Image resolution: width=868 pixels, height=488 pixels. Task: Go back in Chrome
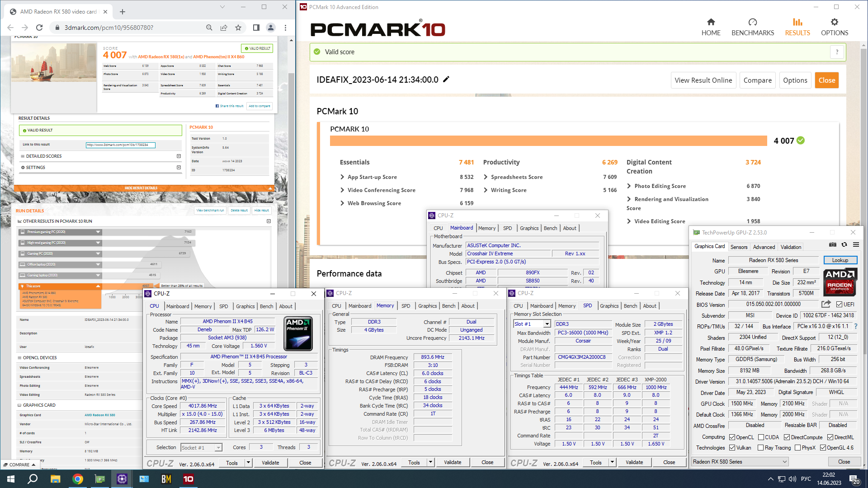10,28
